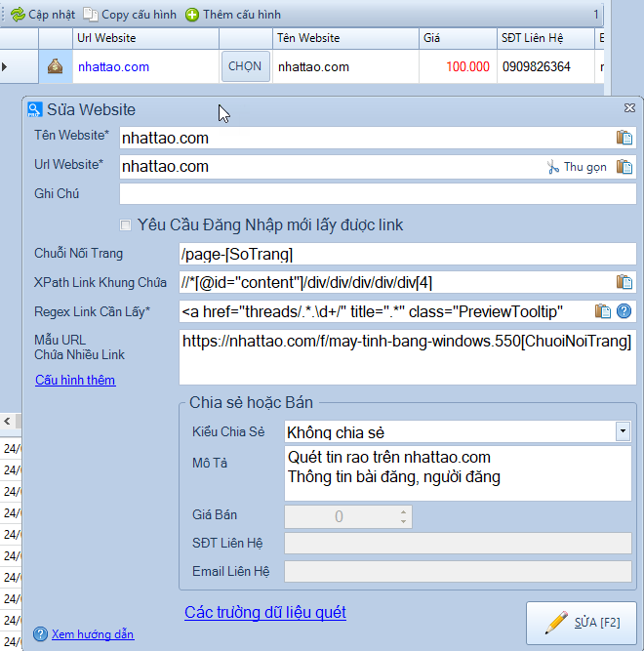
Task: Click the phone number 0909826364 cell
Action: click(x=545, y=66)
